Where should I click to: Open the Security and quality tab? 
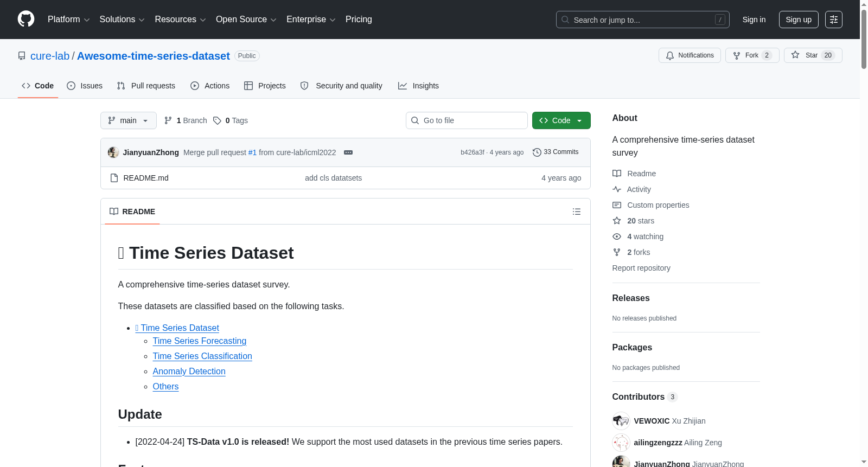coord(341,86)
